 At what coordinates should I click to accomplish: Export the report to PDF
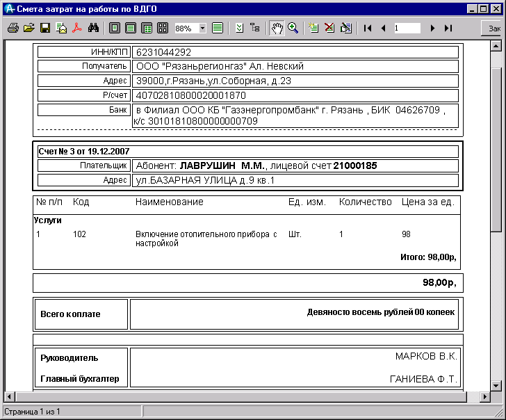pos(76,29)
